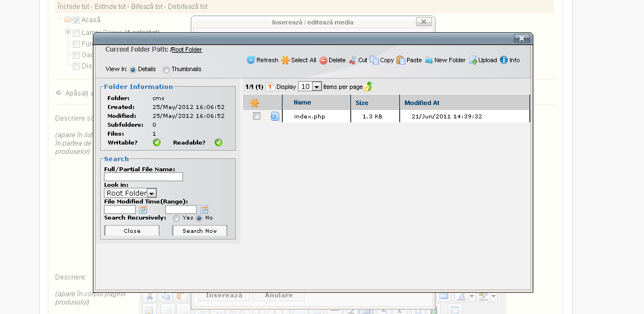The image size is (644, 314).
Task: Click the Acasă tree label
Action: tap(91, 19)
